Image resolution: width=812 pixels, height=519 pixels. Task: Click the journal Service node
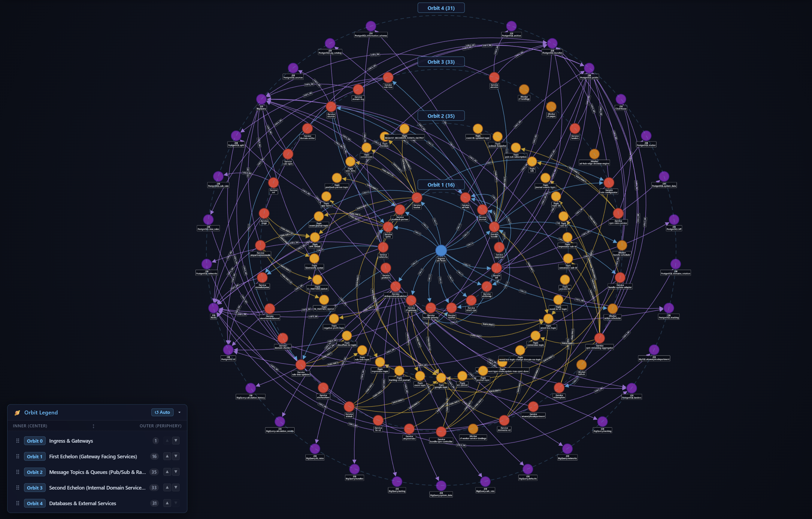click(483, 209)
